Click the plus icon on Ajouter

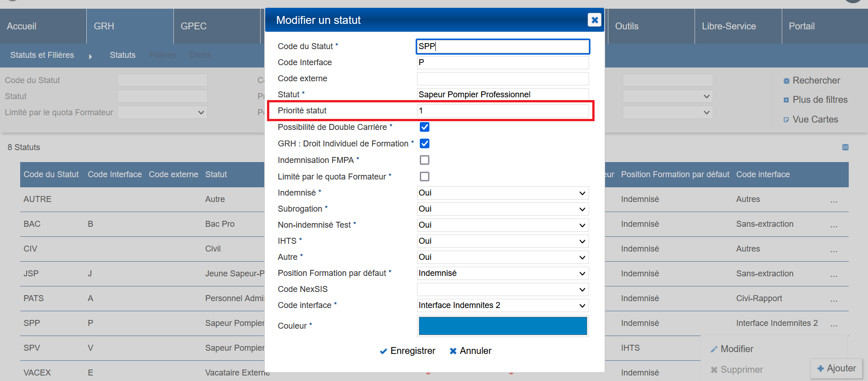click(820, 369)
